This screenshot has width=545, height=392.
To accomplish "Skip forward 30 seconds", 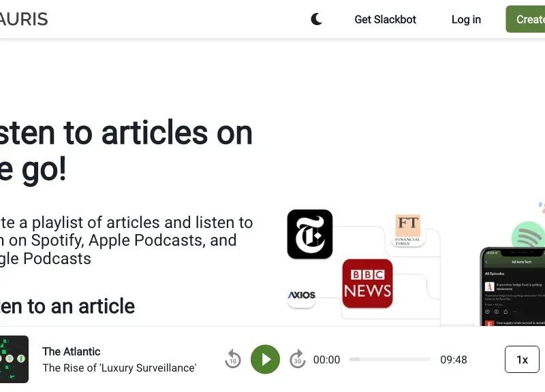I will [x=297, y=359].
